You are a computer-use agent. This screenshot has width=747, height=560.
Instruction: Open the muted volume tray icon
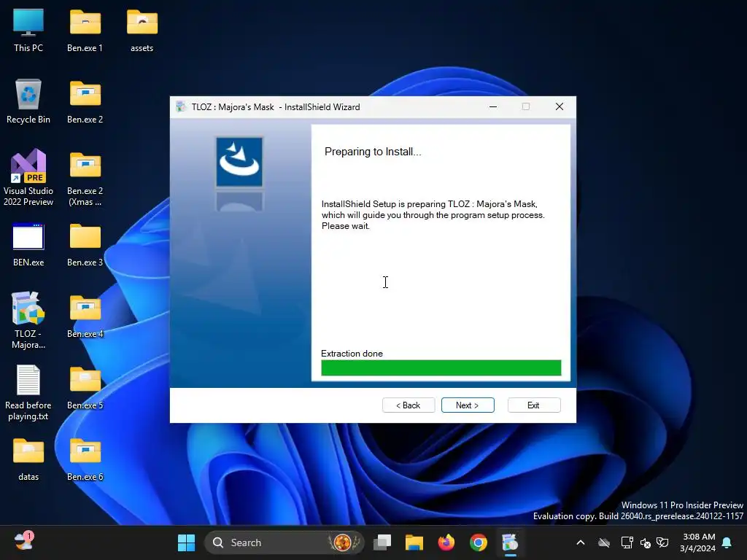coord(646,542)
